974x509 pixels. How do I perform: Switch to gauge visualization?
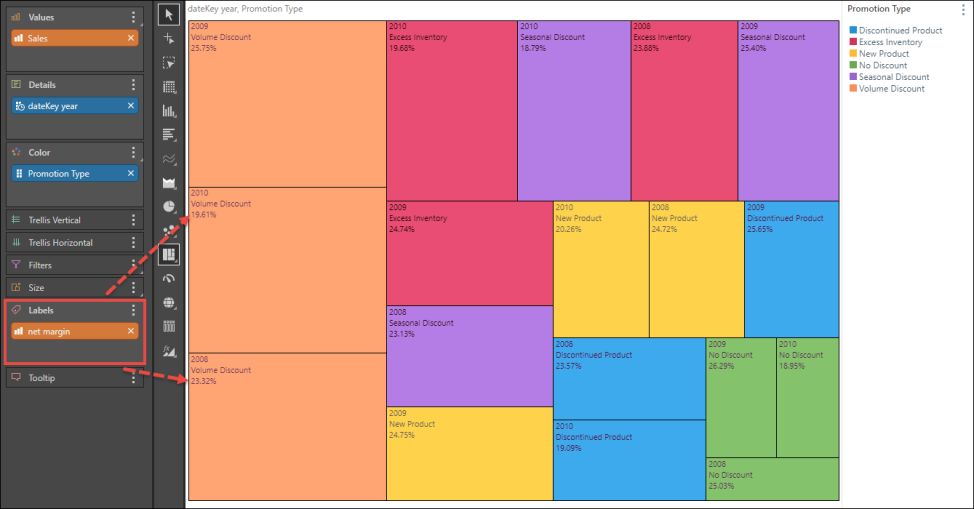(169, 279)
